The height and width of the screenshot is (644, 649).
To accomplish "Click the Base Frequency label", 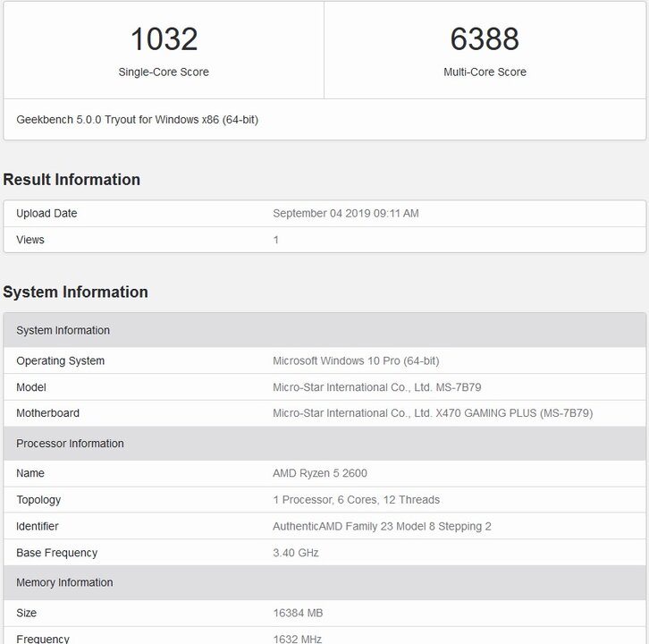I will (x=56, y=553).
